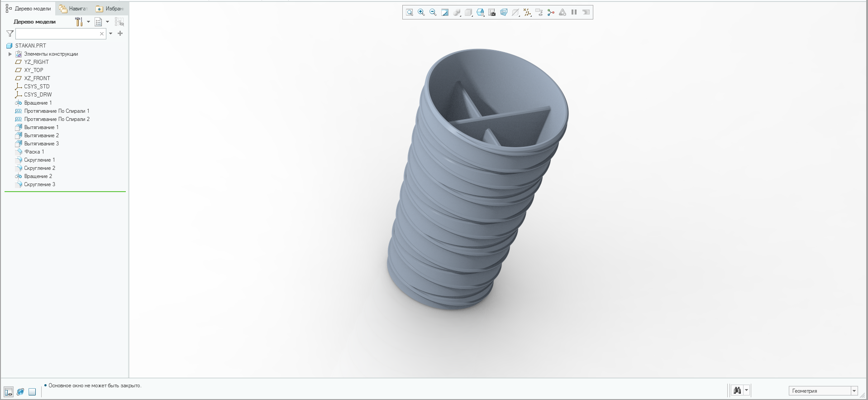
Task: Select the Скругление 3 feature in tree
Action: pyautogui.click(x=39, y=184)
